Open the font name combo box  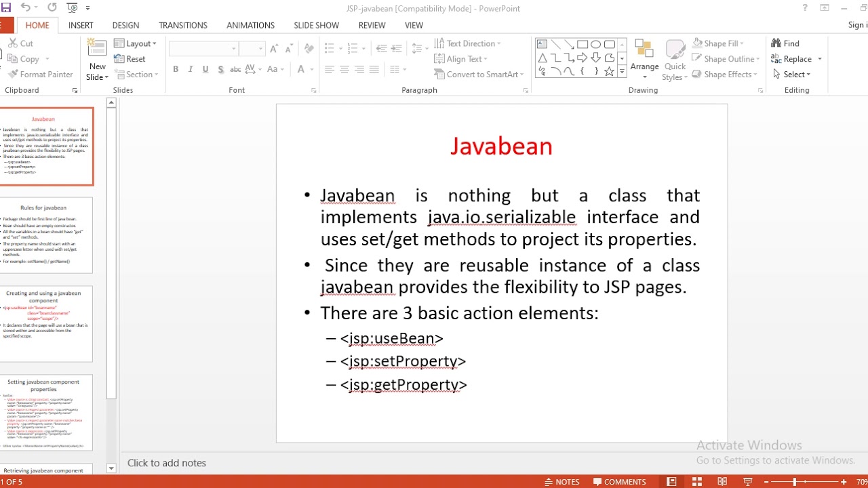(x=203, y=49)
